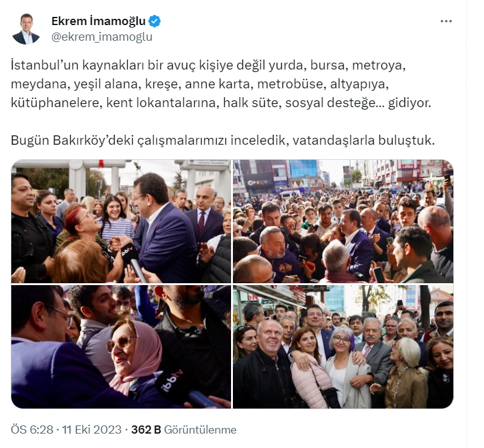The width and height of the screenshot is (484, 448).
Task: Open Ekrem İmamoğlu's profile avatar
Action: pyautogui.click(x=26, y=29)
